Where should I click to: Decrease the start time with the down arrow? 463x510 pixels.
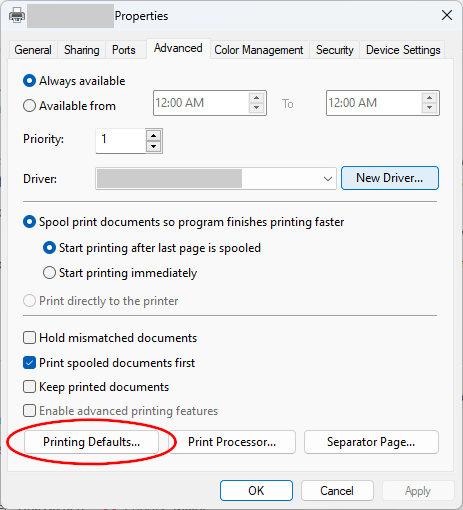pyautogui.click(x=256, y=108)
